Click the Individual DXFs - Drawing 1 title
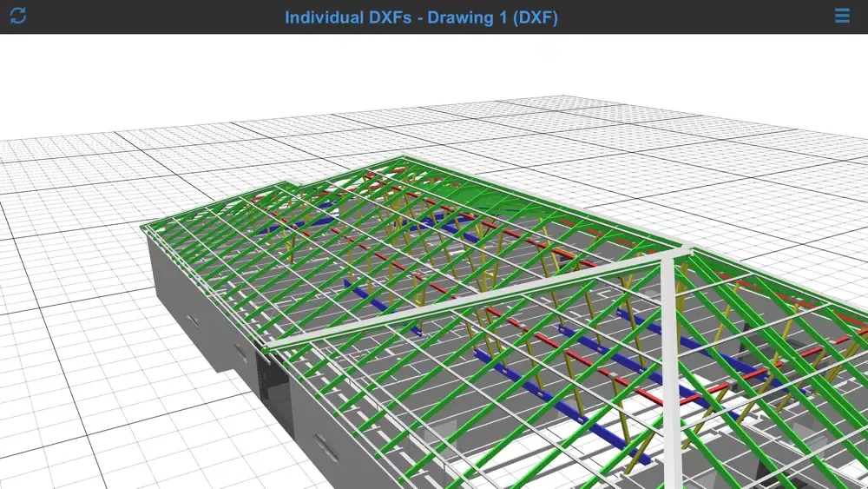 (x=421, y=17)
